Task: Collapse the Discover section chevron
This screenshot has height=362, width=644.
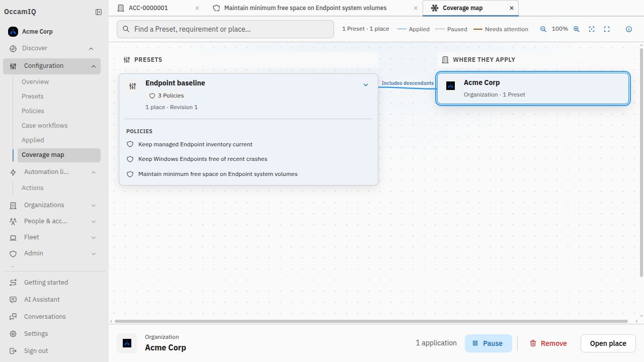Action: point(91,49)
